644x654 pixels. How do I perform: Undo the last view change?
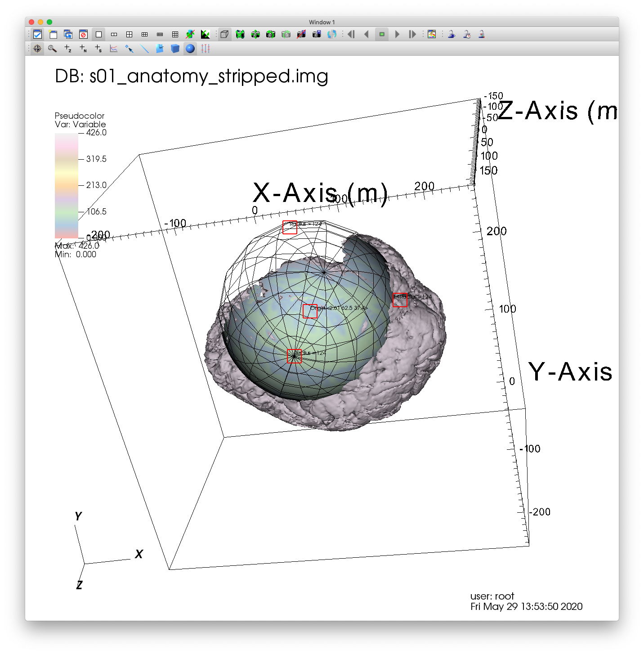tap(271, 34)
